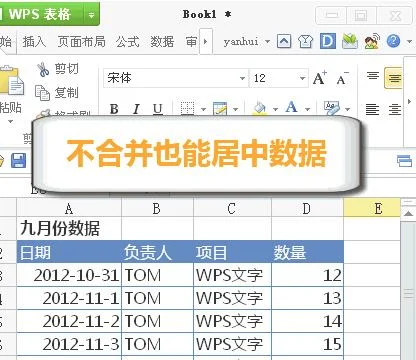Expand ribbon scroll arrow on right

(x=409, y=102)
